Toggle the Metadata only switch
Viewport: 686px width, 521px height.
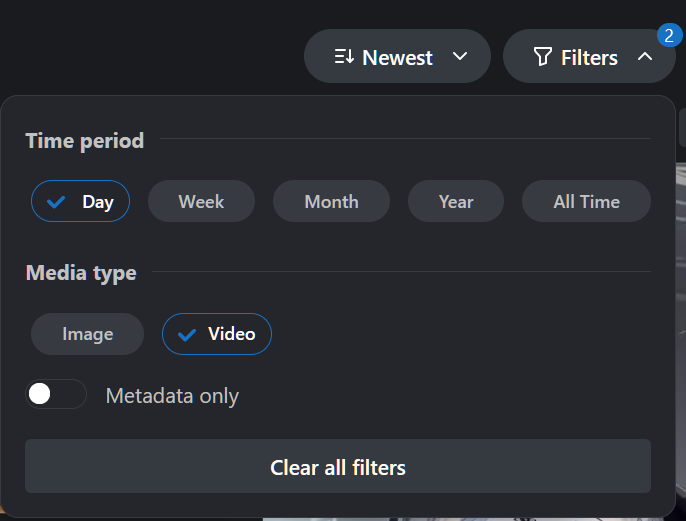56,394
